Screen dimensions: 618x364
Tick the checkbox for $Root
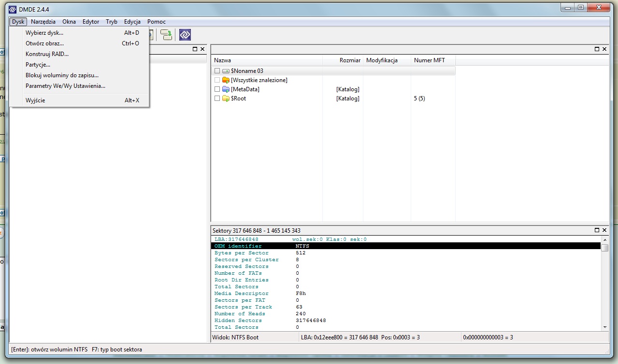pos(217,98)
